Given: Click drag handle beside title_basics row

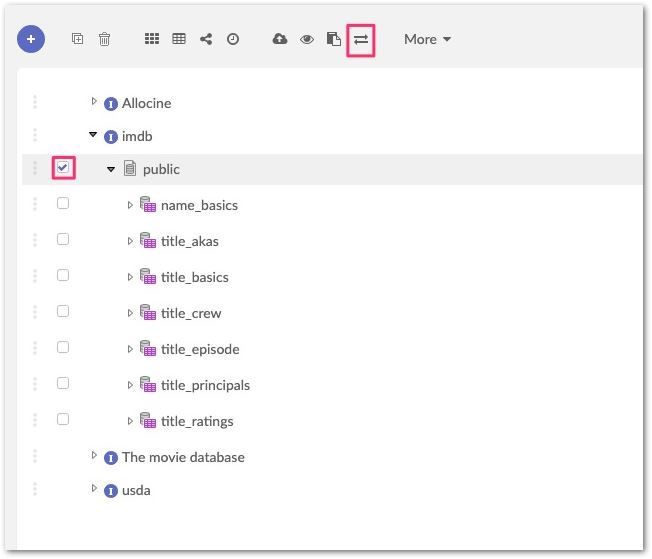Looking at the screenshot, I should [34, 277].
